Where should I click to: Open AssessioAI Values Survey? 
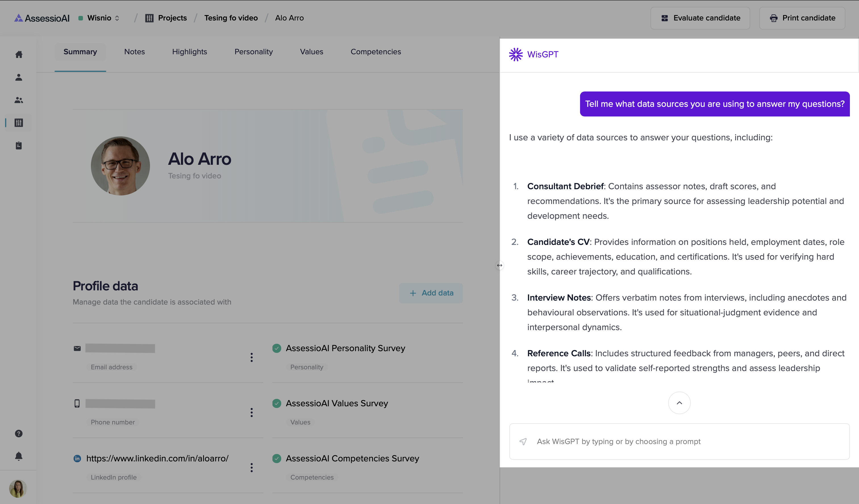(337, 403)
